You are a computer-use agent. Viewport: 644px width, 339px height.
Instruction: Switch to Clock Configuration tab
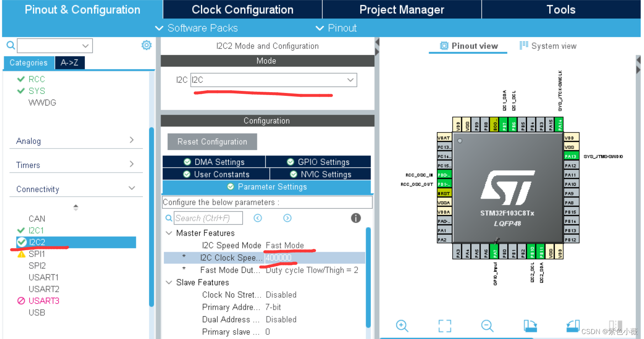243,9
